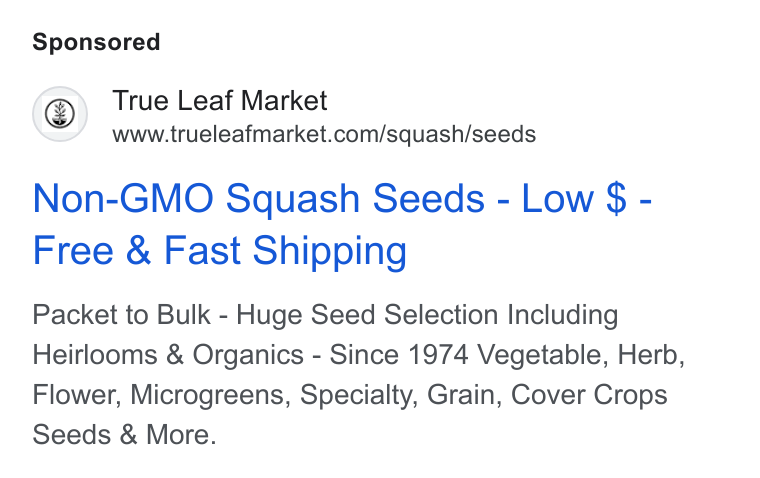Open the True Leaf Market site name
760x478 pixels.
click(x=220, y=101)
